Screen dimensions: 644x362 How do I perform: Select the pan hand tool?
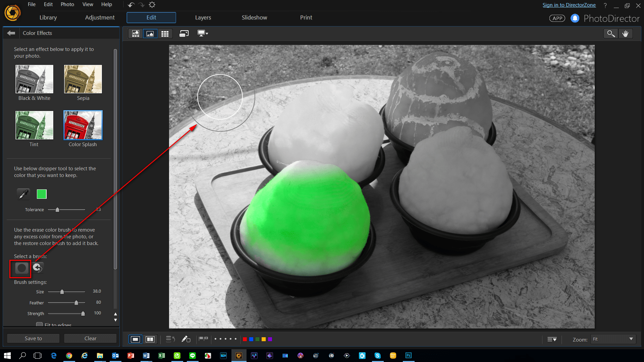(626, 34)
